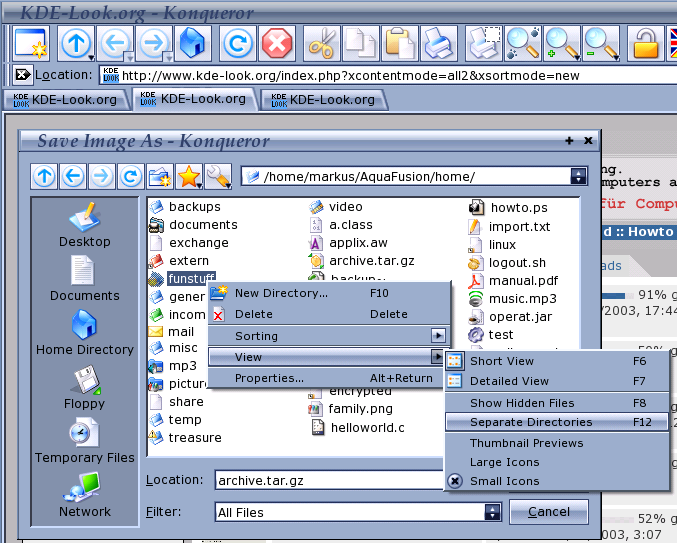The height and width of the screenshot is (543, 677).
Task: Clear the location bar with the arrow icon
Action: [22, 75]
